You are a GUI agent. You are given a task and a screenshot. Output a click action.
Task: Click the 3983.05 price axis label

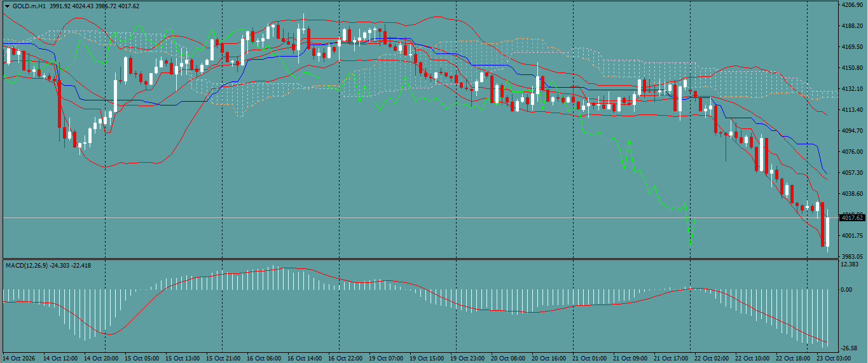[x=851, y=256]
